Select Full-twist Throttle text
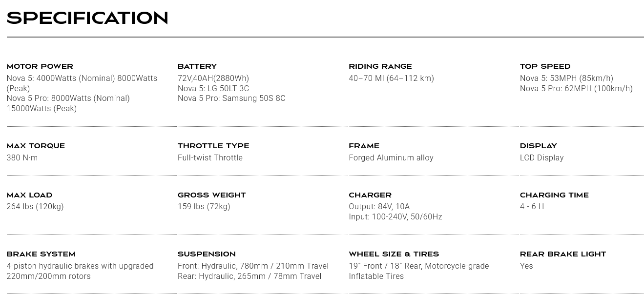 210,157
